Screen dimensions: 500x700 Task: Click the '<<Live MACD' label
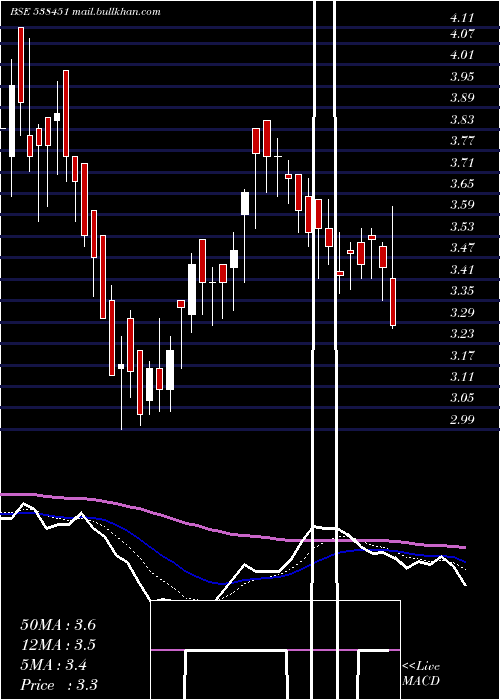[421, 673]
